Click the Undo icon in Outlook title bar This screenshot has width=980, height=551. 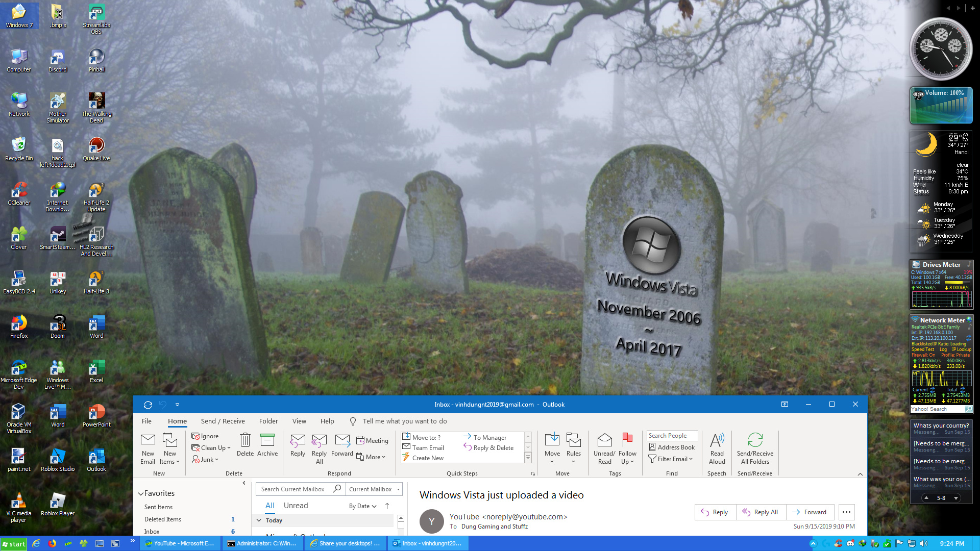pyautogui.click(x=163, y=405)
